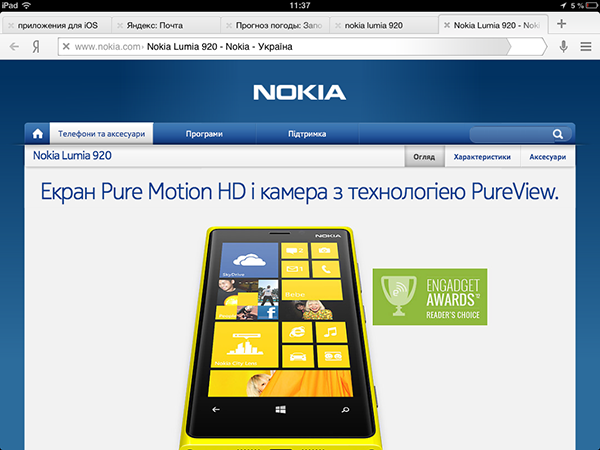This screenshot has height=450, width=600.
Task: Open the Yandex 'Я' home button
Action: 36,47
